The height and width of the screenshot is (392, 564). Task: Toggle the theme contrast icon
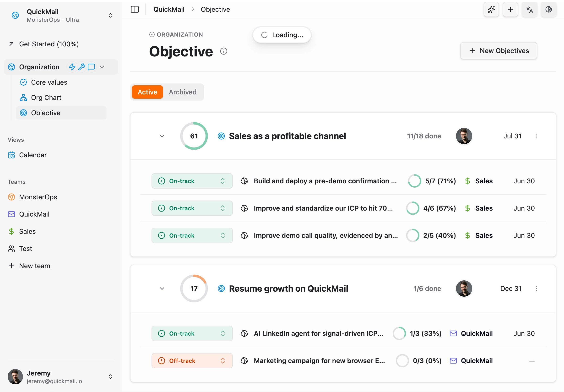click(548, 9)
